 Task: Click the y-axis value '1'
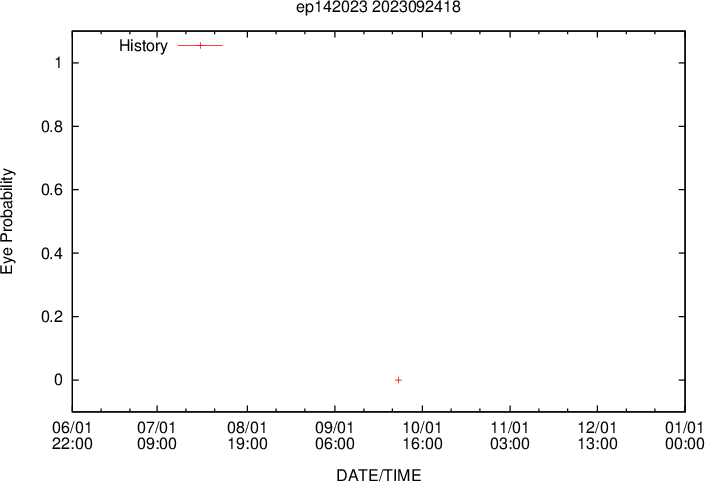click(x=58, y=63)
